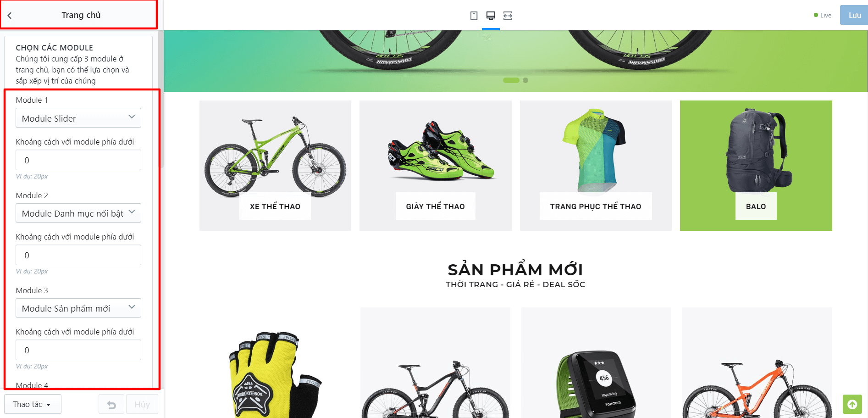Click the undo arrow button
Screen dimensions: 868x418
[x=111, y=404]
